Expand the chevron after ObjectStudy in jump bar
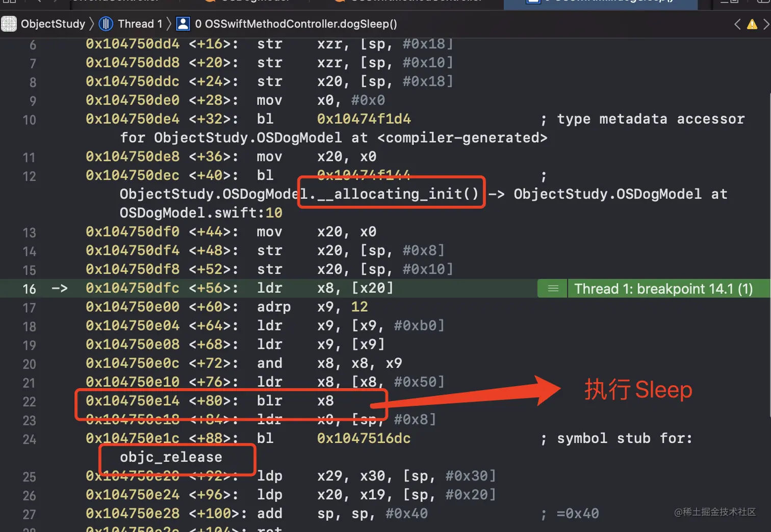 coord(92,23)
